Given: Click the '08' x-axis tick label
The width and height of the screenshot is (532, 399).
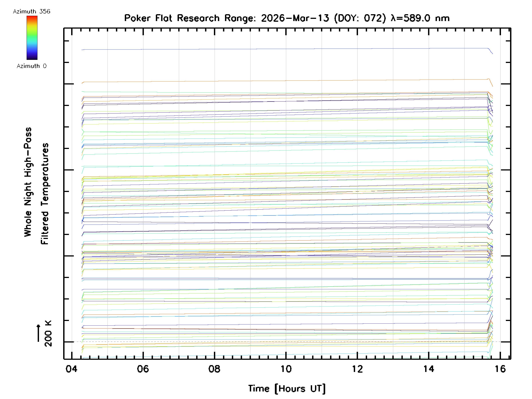Looking at the screenshot, I should (x=214, y=369).
